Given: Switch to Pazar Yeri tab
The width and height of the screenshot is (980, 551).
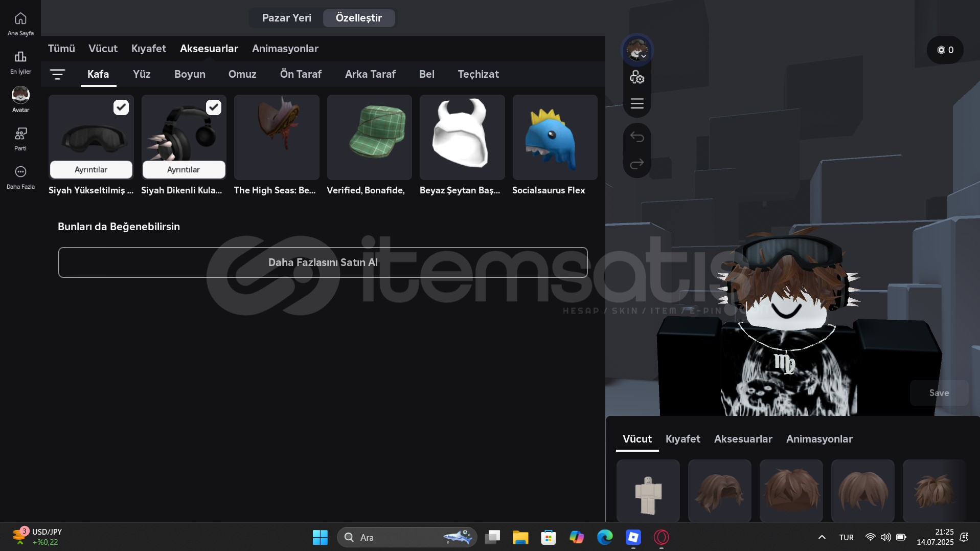Looking at the screenshot, I should pyautogui.click(x=286, y=18).
